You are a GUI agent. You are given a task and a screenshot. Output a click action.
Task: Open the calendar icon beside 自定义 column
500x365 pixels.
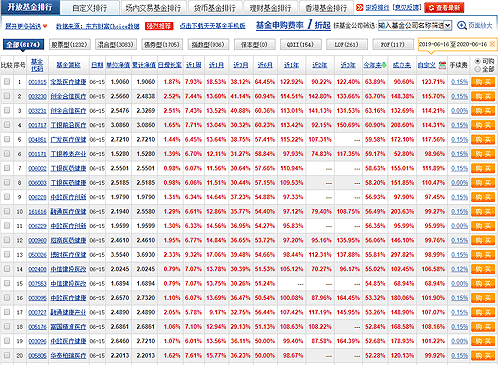click(x=442, y=65)
